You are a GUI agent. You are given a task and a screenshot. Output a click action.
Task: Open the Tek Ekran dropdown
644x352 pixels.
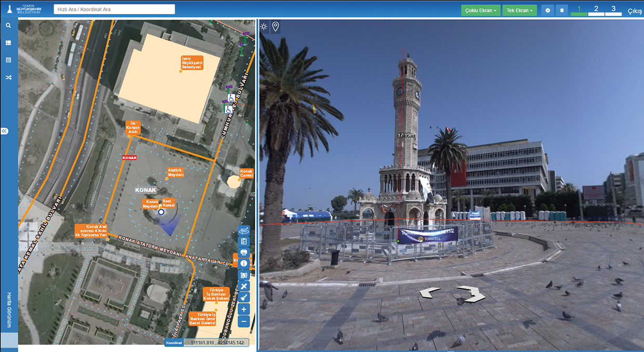click(x=519, y=10)
